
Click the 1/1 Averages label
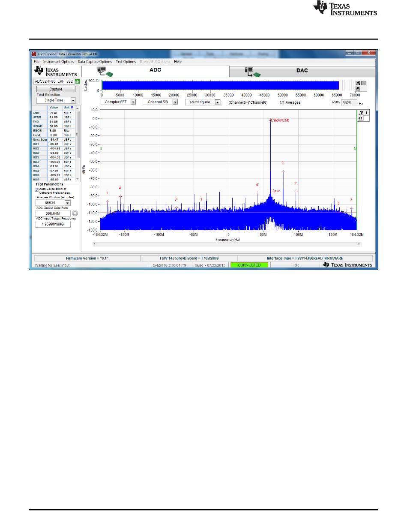coord(290,103)
